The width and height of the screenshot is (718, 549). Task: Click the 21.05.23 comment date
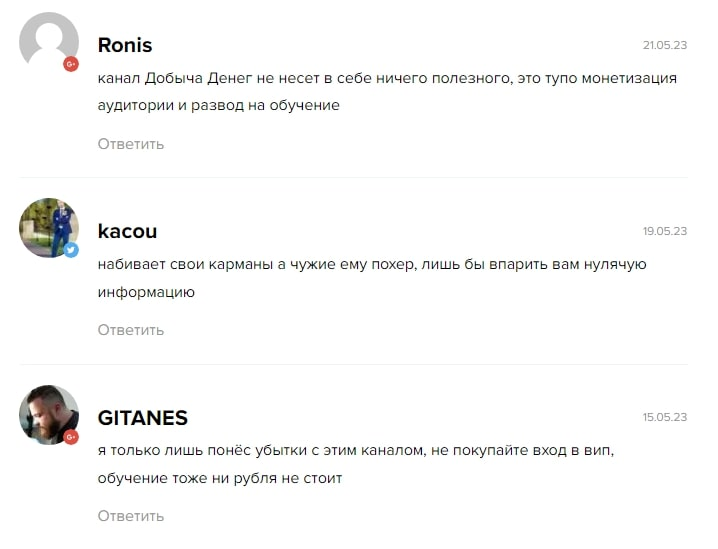664,45
